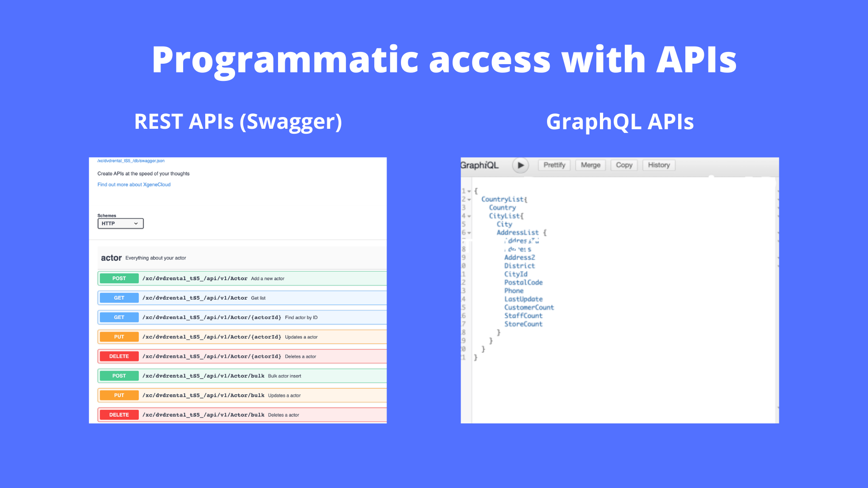The image size is (868, 488).
Task: Collapse the AddressList fold arrow
Action: (x=469, y=233)
